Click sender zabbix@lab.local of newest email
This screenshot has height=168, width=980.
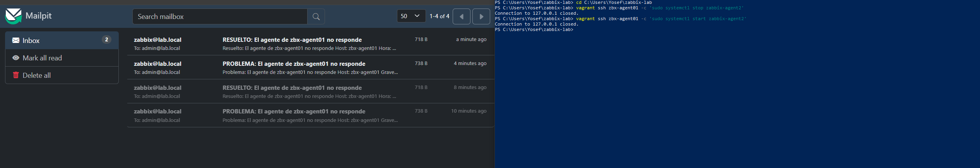point(157,39)
